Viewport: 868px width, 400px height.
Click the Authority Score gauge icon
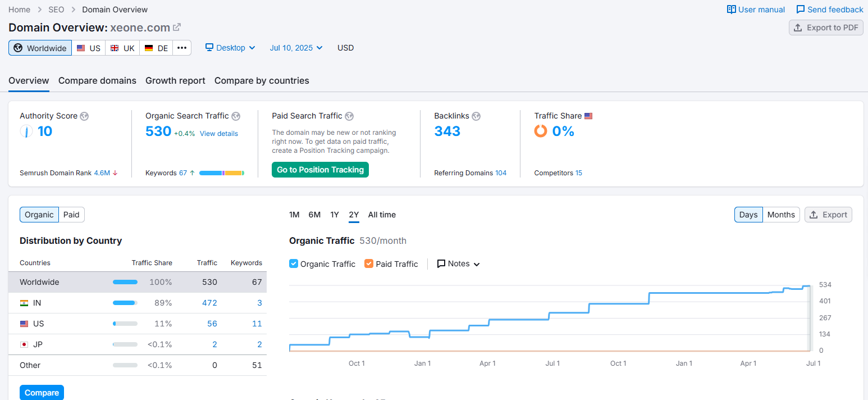[x=26, y=131]
